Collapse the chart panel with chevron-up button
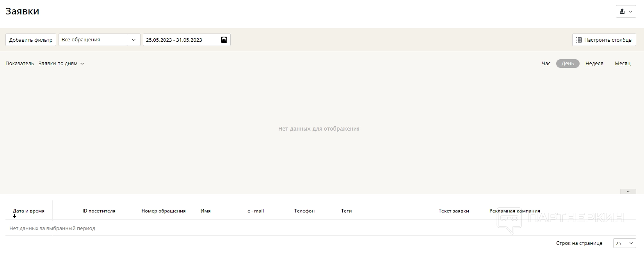 tap(628, 191)
